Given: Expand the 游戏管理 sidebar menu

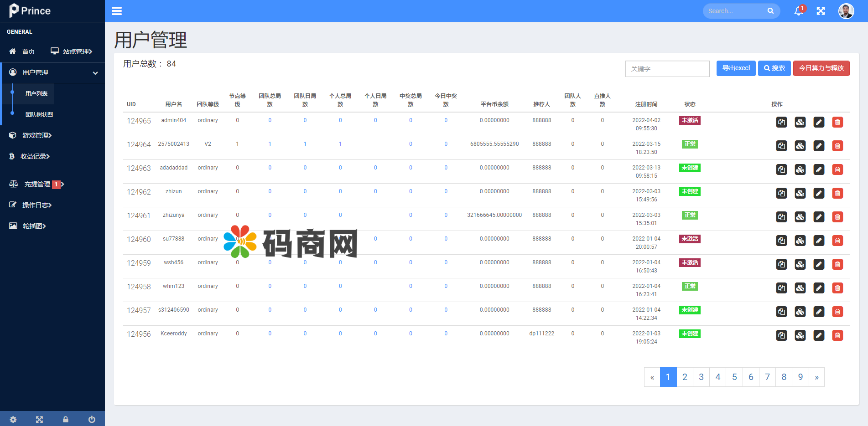Looking at the screenshot, I should point(36,135).
